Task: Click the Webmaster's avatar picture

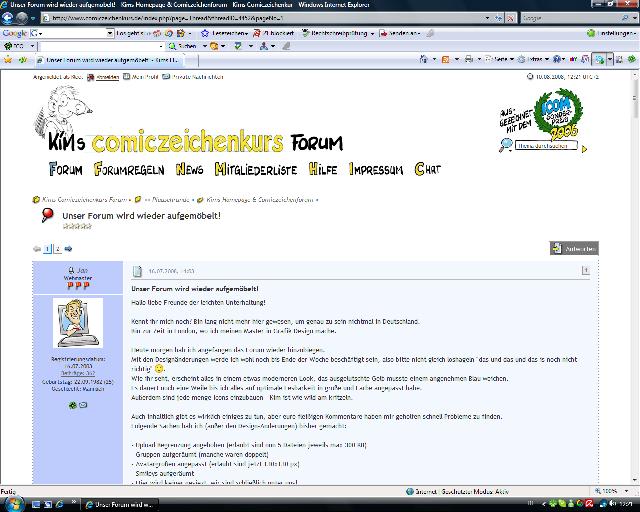Action: (x=77, y=323)
